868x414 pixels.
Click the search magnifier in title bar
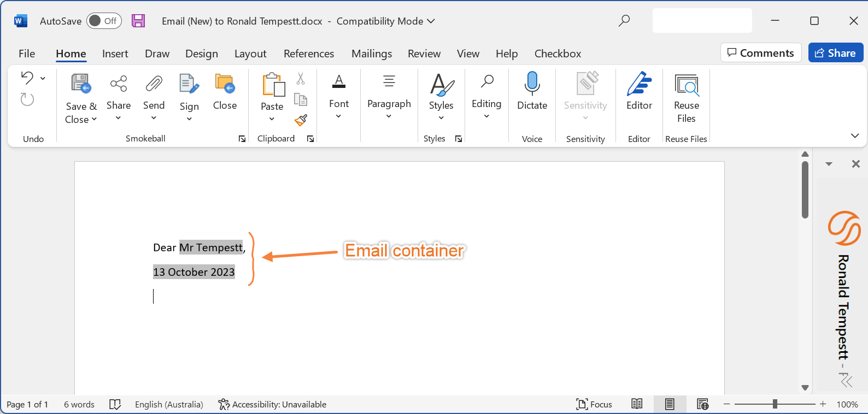click(624, 21)
